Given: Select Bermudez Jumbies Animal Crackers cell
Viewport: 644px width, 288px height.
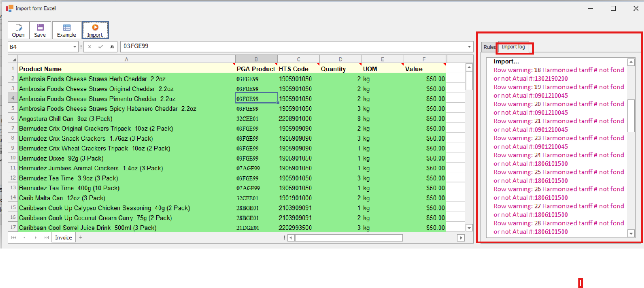Looking at the screenshot, I should [126, 168].
